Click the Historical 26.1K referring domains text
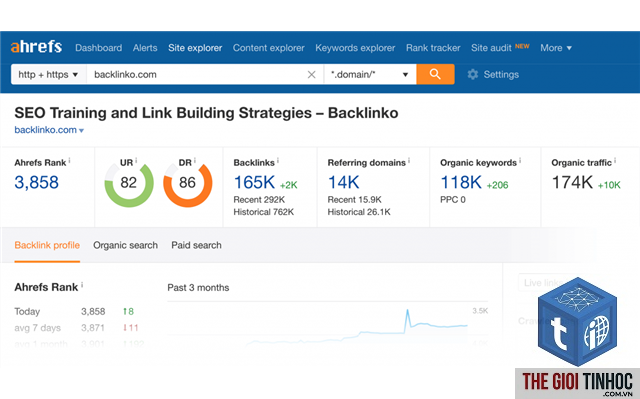640x399 pixels. [x=359, y=212]
